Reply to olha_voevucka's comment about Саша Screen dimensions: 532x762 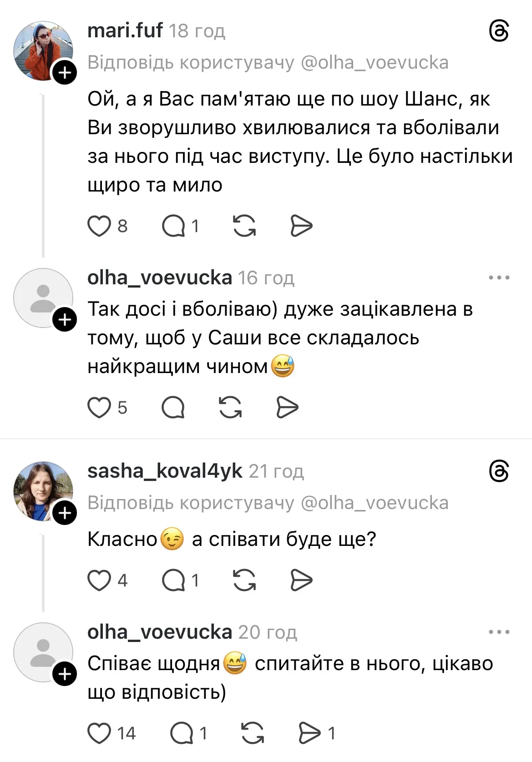point(173,407)
